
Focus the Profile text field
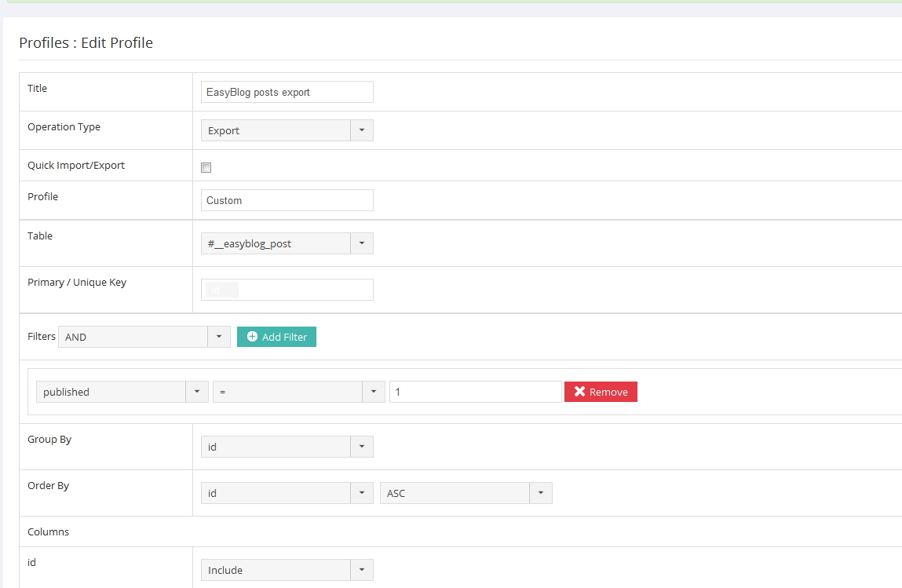pyautogui.click(x=287, y=200)
